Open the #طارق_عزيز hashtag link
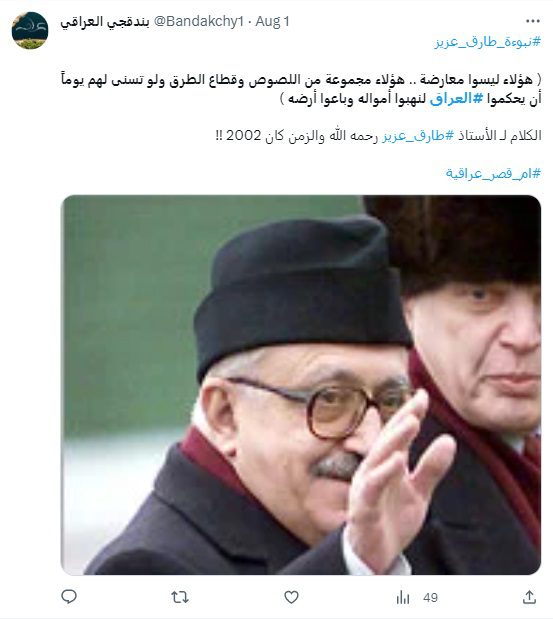The width and height of the screenshot is (553, 619). click(x=418, y=136)
